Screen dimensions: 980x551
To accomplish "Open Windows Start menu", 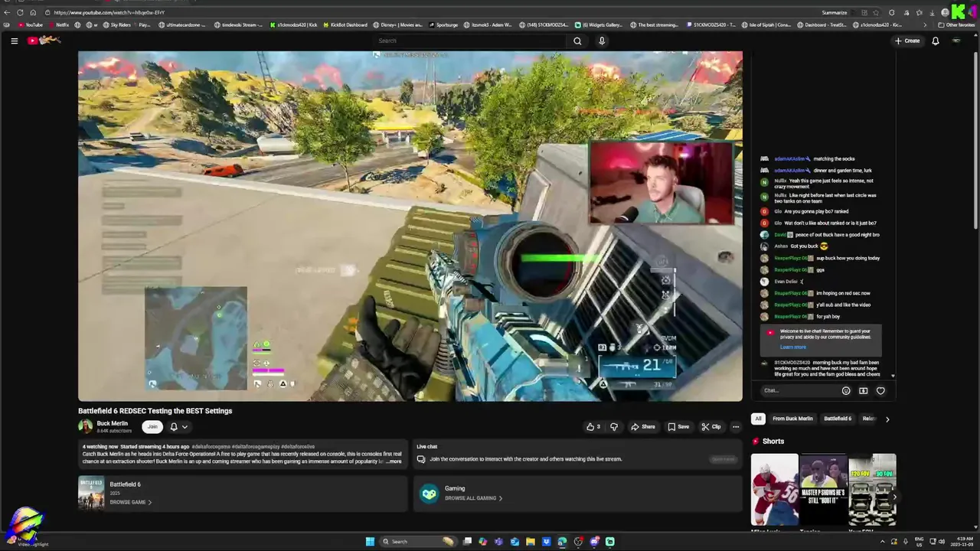I will pyautogui.click(x=370, y=541).
